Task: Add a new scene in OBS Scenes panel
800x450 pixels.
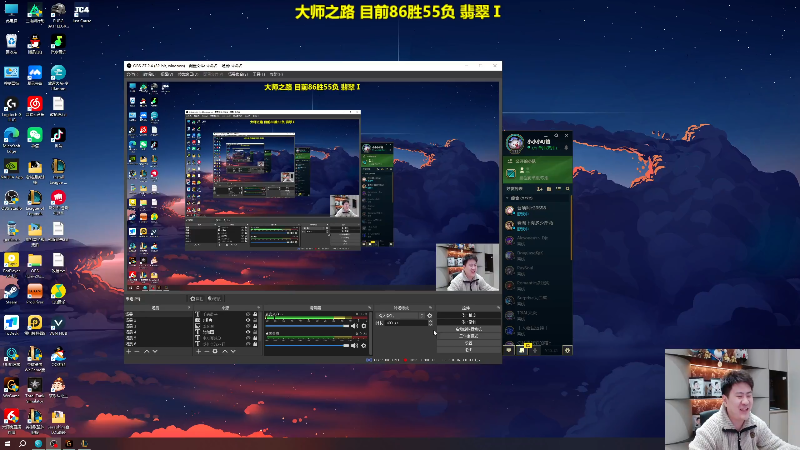Action: click(129, 352)
